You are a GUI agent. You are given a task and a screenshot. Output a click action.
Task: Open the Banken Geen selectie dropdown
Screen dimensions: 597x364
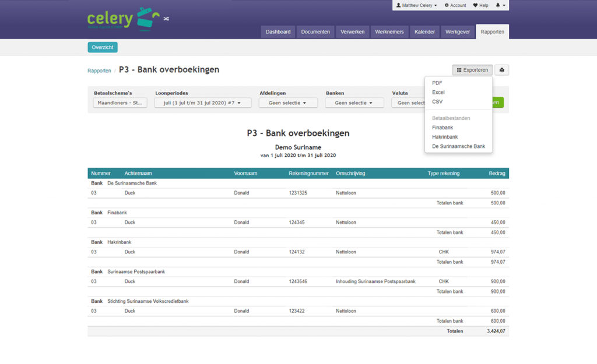(354, 103)
